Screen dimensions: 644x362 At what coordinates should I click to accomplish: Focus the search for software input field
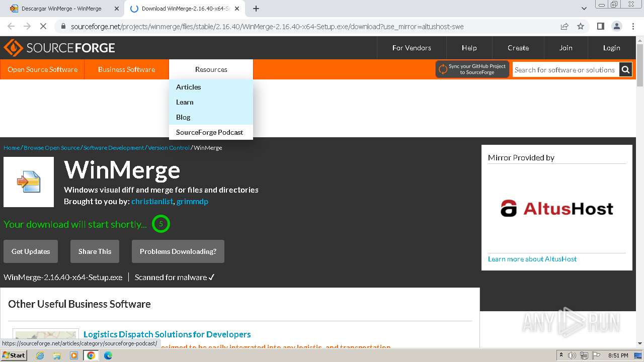click(566, 70)
